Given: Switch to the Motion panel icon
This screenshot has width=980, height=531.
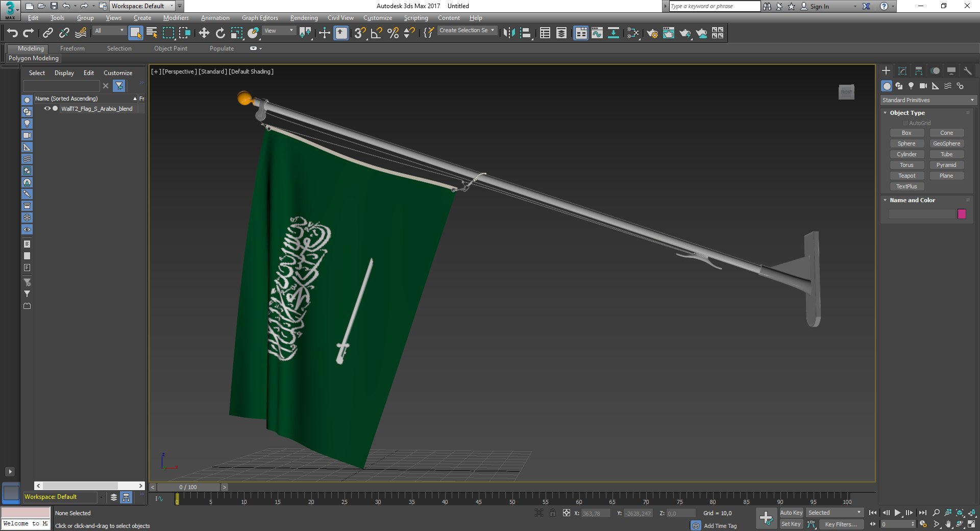Looking at the screenshot, I should point(935,71).
